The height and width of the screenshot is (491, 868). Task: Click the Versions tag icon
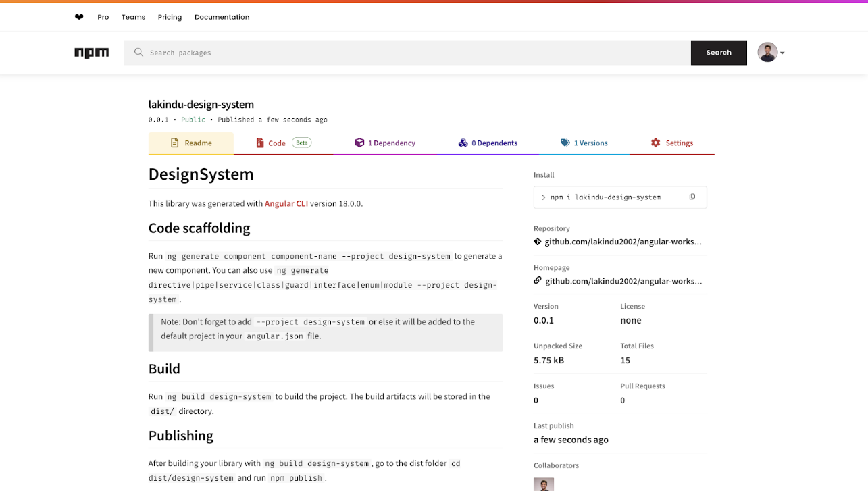pyautogui.click(x=565, y=143)
